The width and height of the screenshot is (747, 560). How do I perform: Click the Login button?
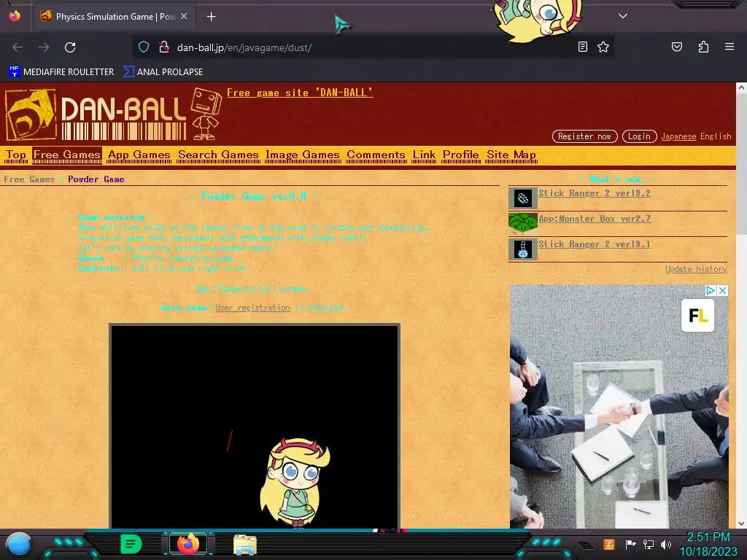[x=639, y=136]
